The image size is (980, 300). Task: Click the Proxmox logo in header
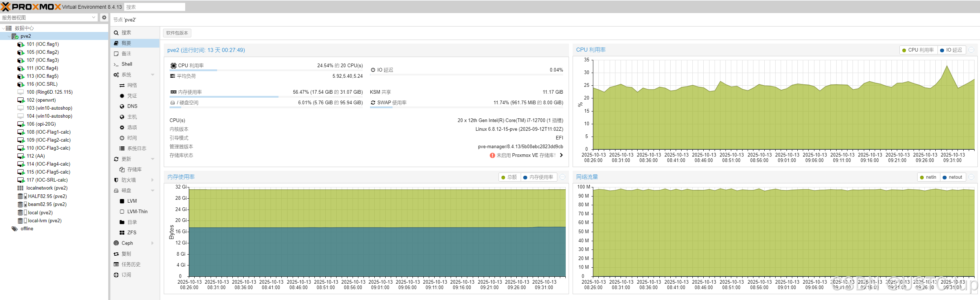[x=31, y=7]
